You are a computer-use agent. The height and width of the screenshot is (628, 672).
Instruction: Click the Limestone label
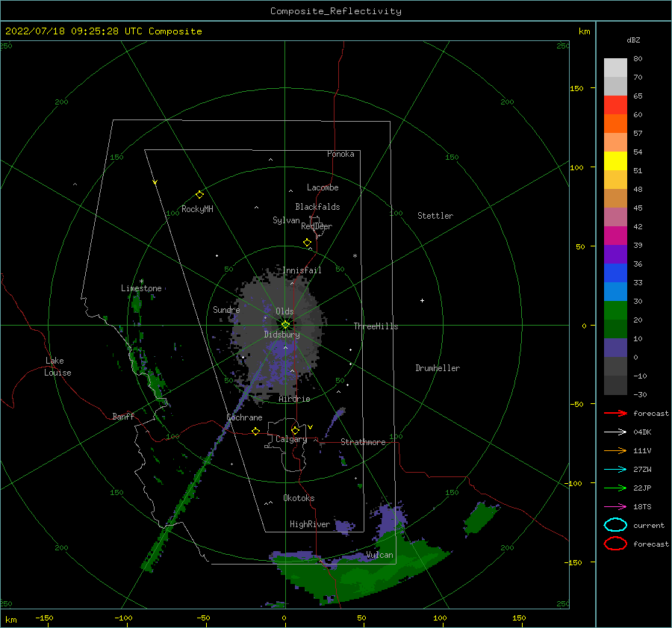(x=141, y=288)
